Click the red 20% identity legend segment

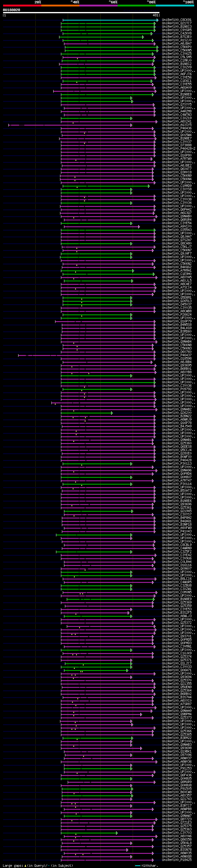pos(22,6)
